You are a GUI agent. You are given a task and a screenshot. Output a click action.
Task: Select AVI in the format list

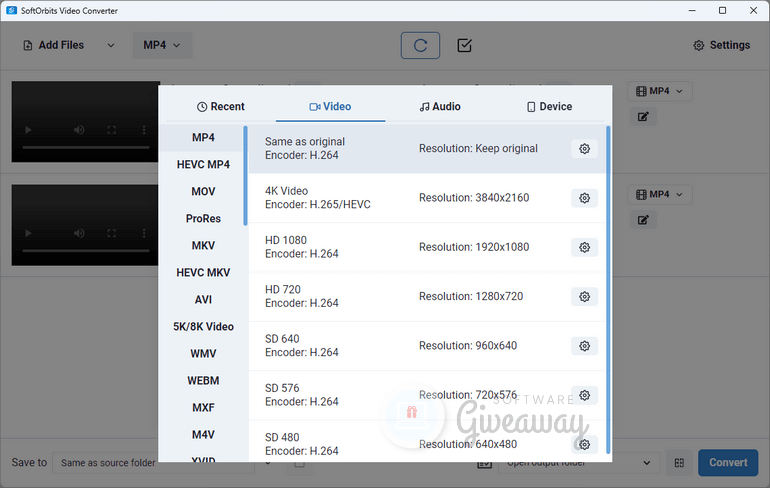click(x=203, y=299)
